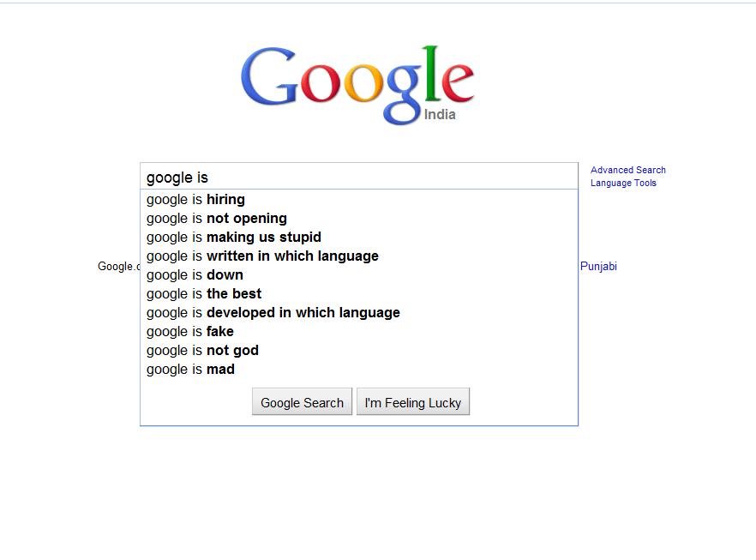Open Language Tools
The height and width of the screenshot is (560, 756).
pyautogui.click(x=623, y=182)
